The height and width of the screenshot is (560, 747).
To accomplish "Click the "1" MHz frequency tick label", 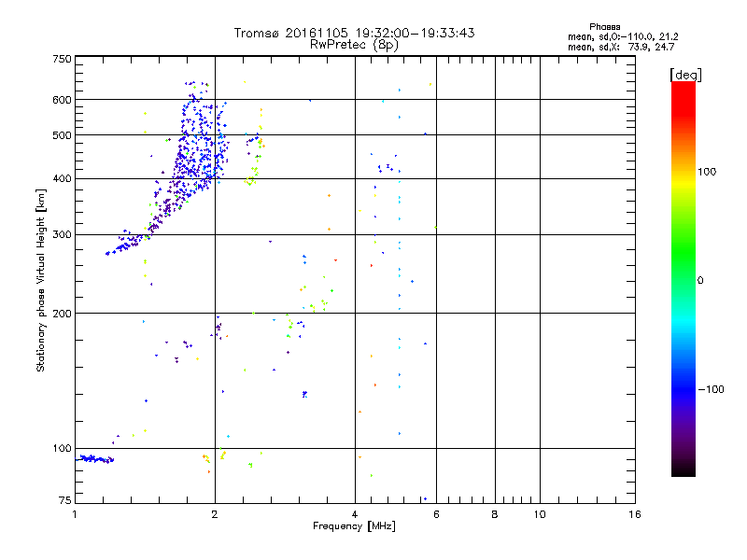I will [x=75, y=514].
